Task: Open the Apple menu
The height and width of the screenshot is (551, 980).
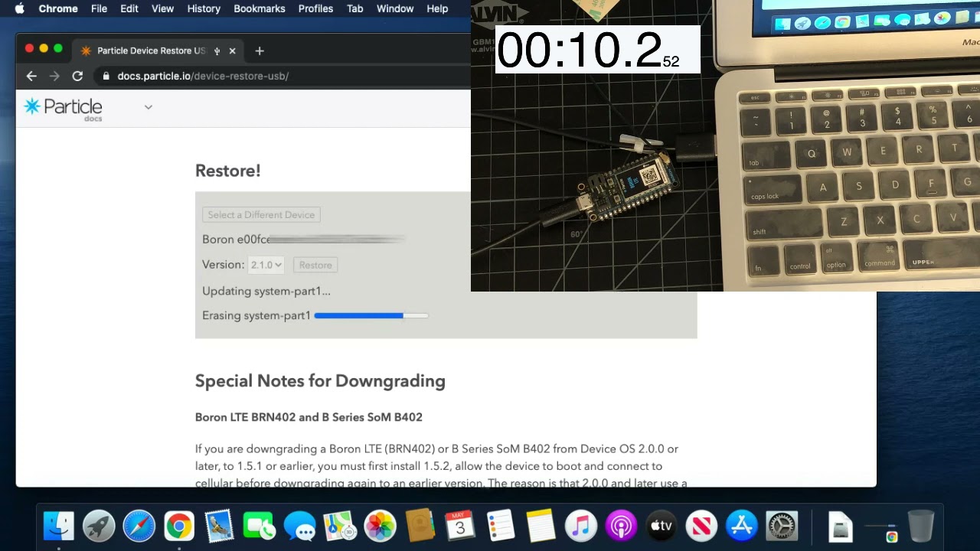Action: click(19, 8)
